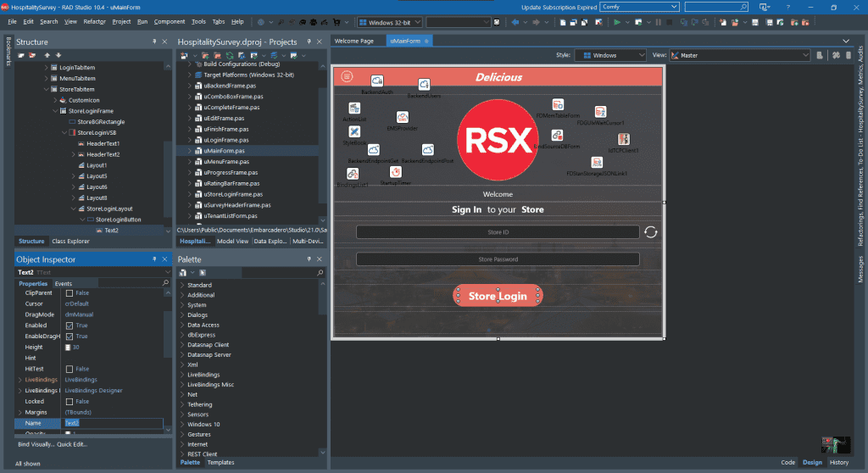Expand the Margins property
Screen dimensions: 868x473
(x=20, y=413)
